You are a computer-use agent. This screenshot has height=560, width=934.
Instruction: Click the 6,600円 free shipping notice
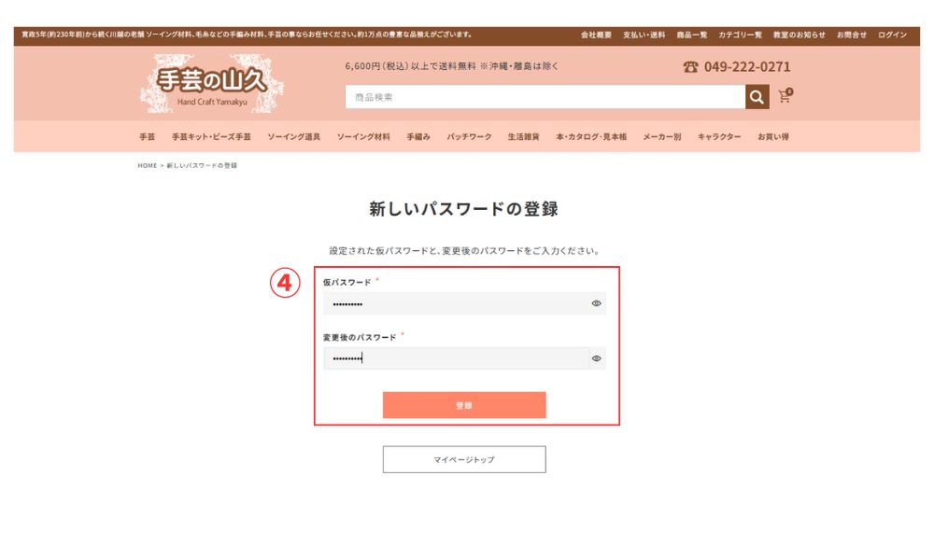[x=451, y=66]
